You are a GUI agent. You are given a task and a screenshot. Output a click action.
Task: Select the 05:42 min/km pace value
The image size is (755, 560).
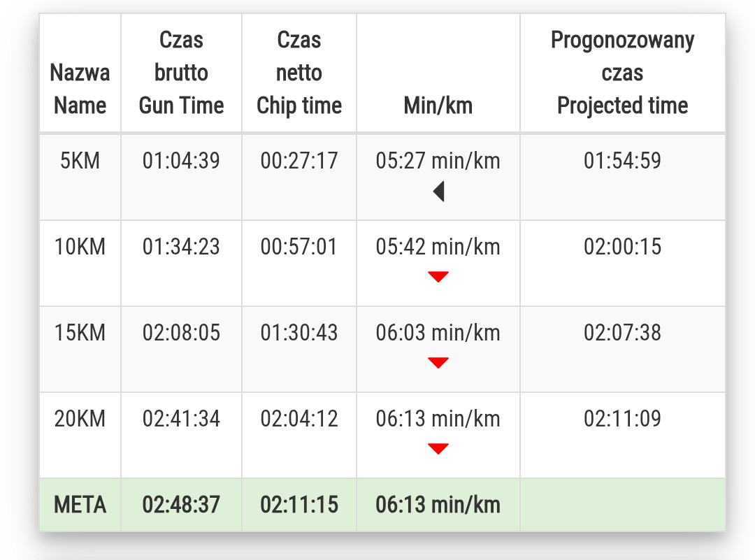point(438,247)
